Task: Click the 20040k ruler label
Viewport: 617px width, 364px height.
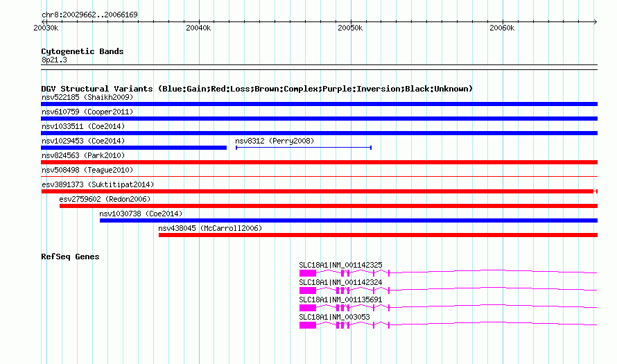Action: click(x=198, y=28)
